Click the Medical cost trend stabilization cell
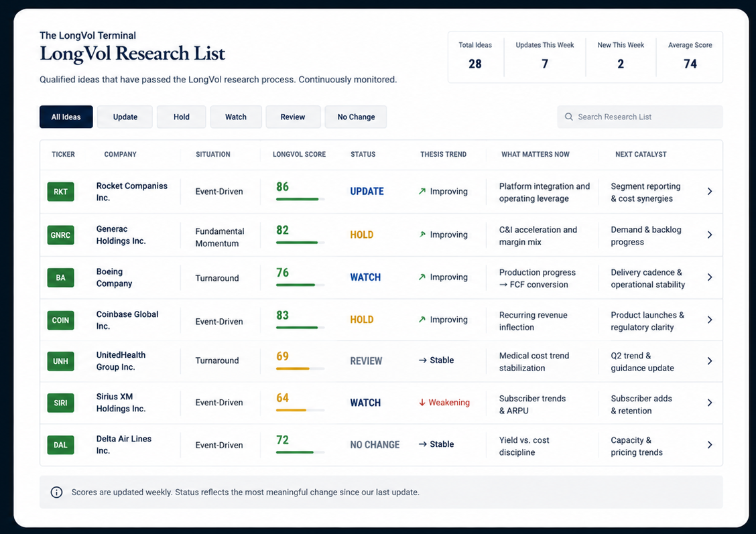The image size is (756, 534). pyautogui.click(x=534, y=361)
